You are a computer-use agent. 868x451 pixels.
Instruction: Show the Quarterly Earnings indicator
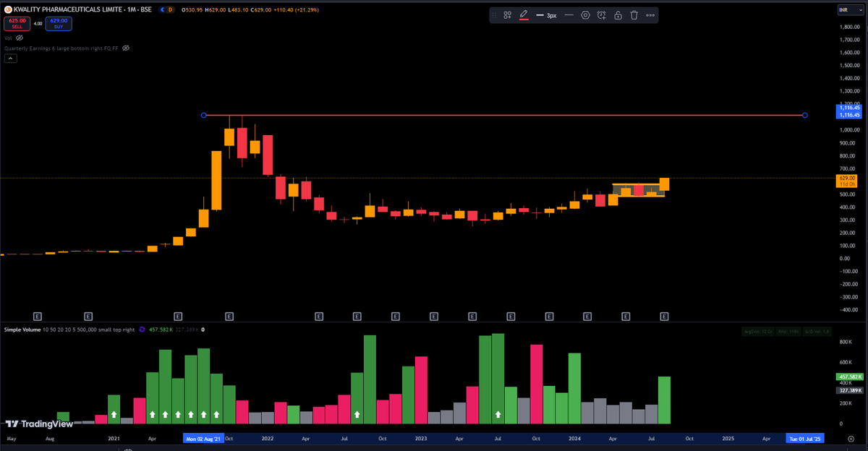[x=125, y=48]
